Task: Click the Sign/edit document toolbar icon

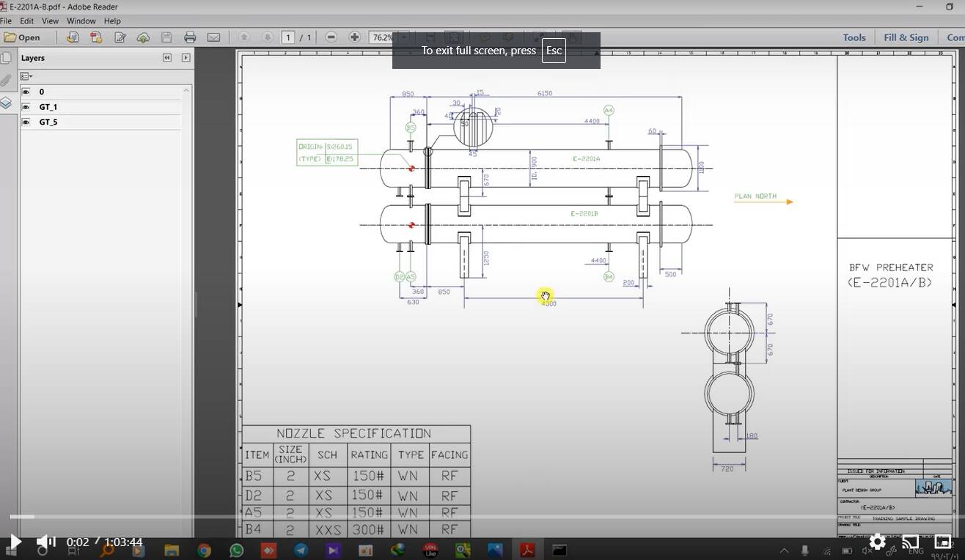Action: [x=120, y=37]
